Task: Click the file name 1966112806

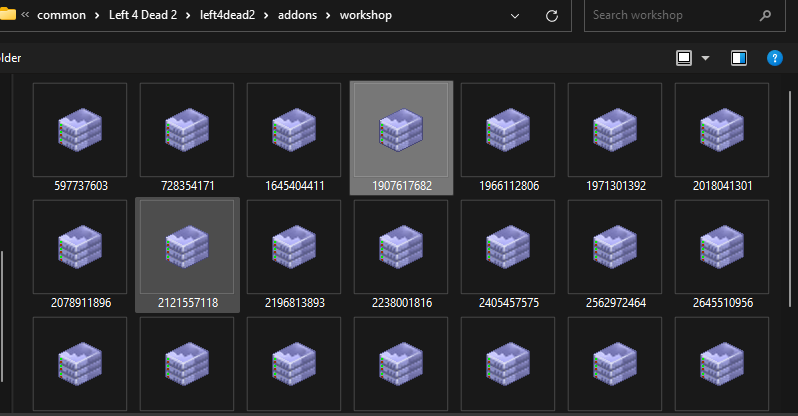Action: click(509, 186)
